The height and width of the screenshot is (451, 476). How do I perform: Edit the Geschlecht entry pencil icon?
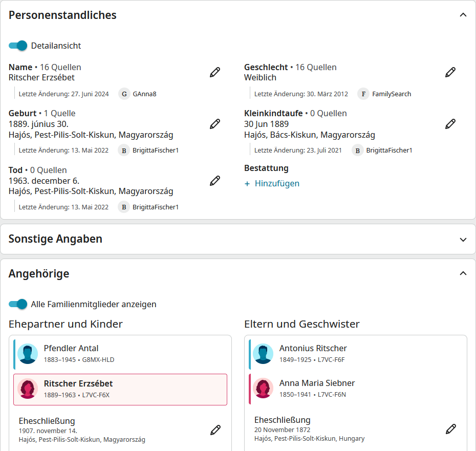click(x=450, y=72)
